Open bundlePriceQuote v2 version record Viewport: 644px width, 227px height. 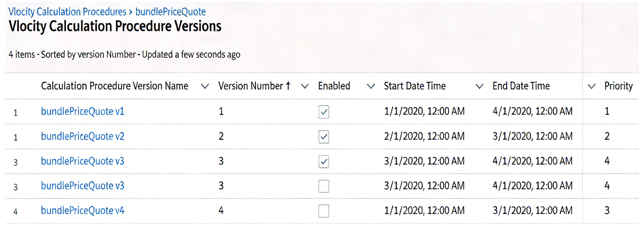click(83, 136)
